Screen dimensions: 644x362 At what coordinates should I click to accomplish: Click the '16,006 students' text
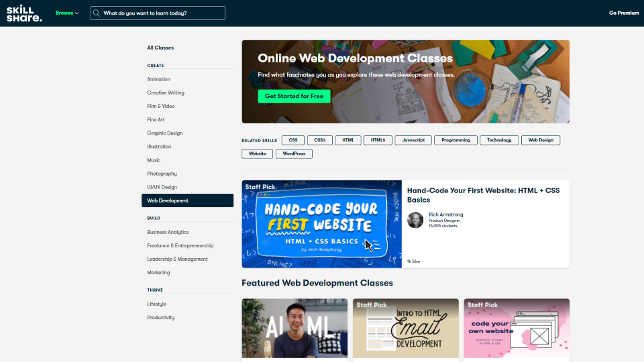click(x=443, y=226)
